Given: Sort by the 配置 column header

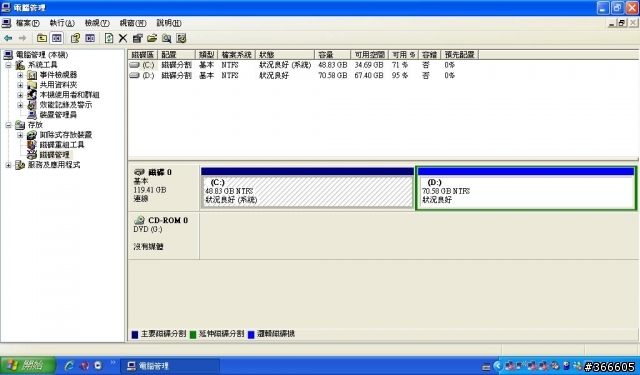Looking at the screenshot, I should [176, 55].
